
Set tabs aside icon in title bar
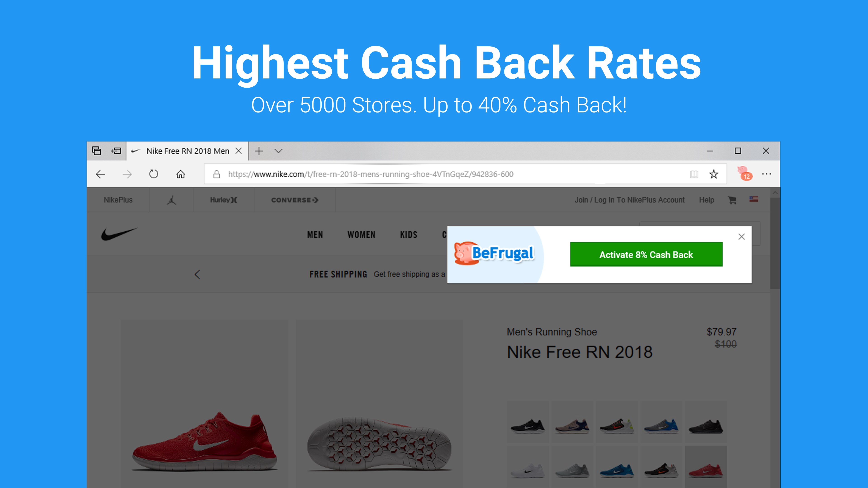pos(116,151)
